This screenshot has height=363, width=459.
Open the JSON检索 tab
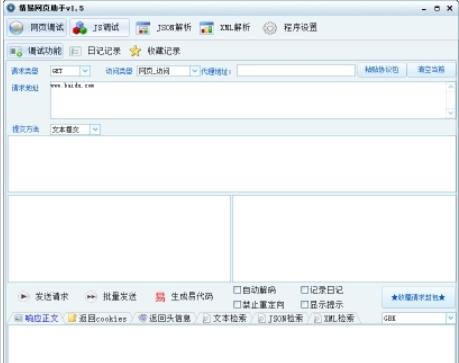281,318
